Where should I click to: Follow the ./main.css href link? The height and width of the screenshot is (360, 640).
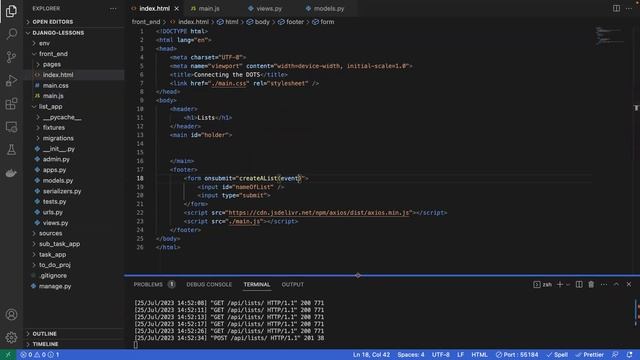coord(229,83)
